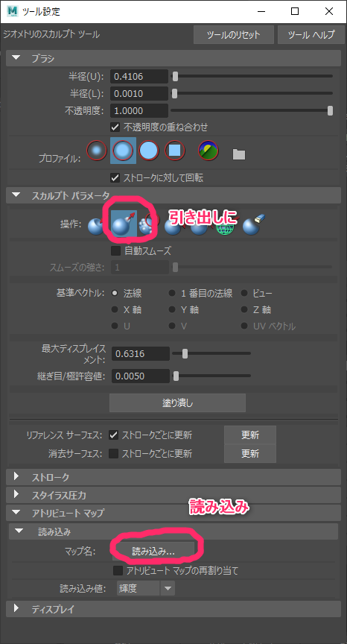Viewport: 347px width, 644px height.
Task: Select the Gaussian soft brush profile
Action: (97, 151)
